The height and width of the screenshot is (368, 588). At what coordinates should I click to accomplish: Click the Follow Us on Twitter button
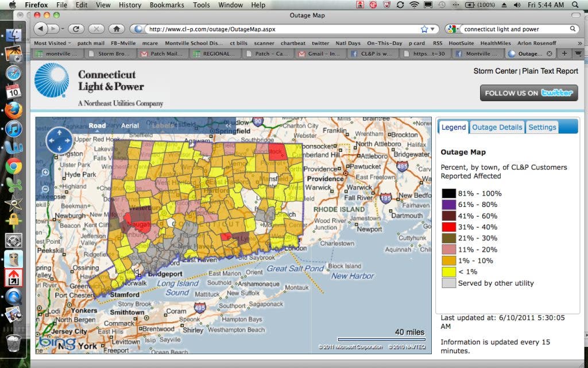528,93
